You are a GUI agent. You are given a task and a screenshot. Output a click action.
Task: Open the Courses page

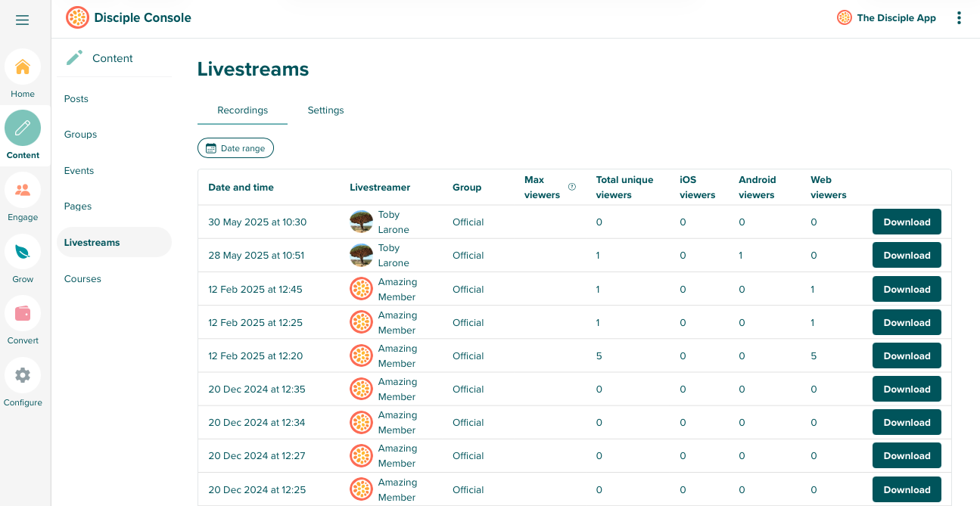pyautogui.click(x=82, y=278)
